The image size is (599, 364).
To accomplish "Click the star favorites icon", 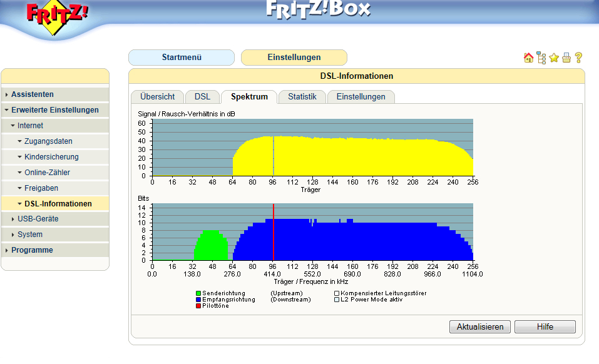I will pyautogui.click(x=554, y=58).
